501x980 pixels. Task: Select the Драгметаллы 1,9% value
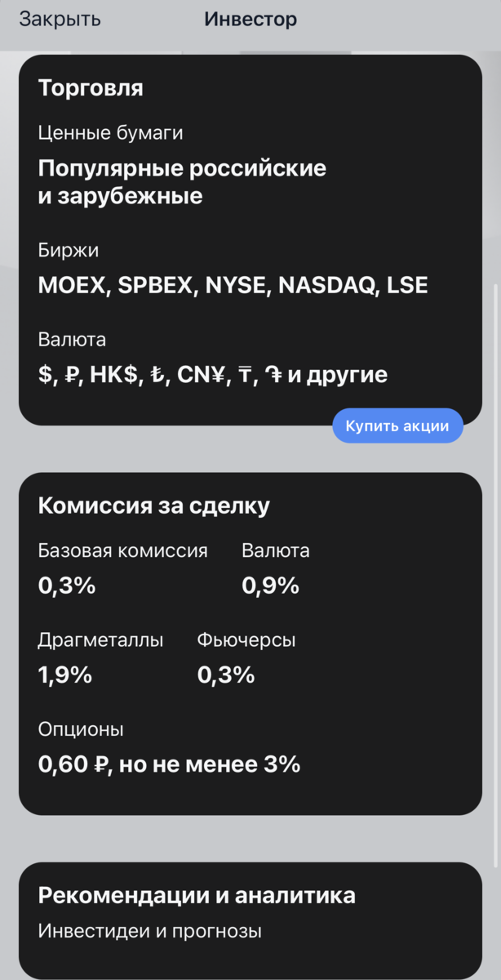pyautogui.click(x=65, y=675)
